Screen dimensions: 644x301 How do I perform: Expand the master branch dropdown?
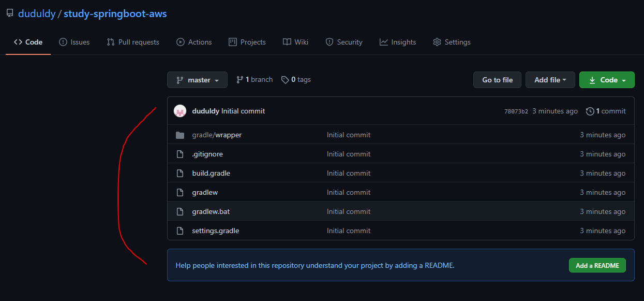click(197, 80)
